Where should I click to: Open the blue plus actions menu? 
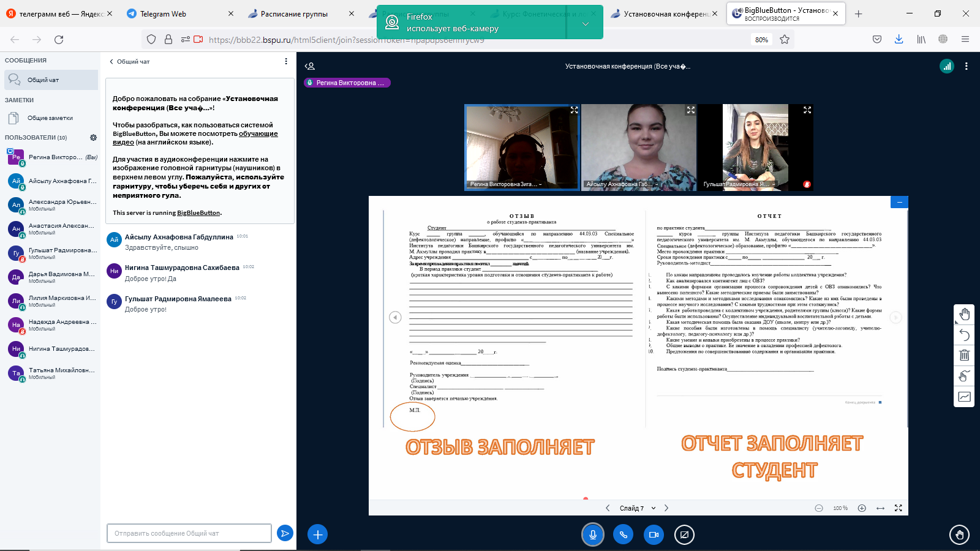(x=317, y=534)
